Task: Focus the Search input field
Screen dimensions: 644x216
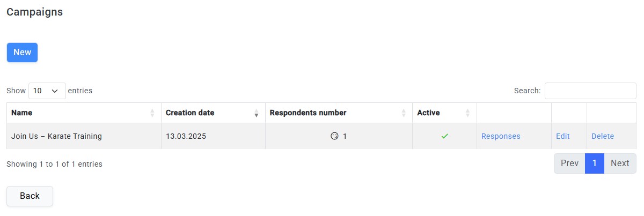Action: tap(590, 91)
